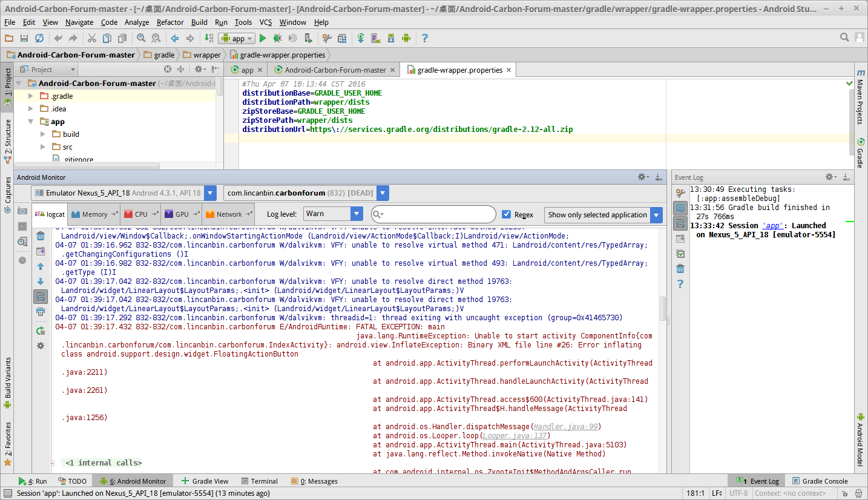Toggle the Project tool window side tab

(x=8, y=87)
